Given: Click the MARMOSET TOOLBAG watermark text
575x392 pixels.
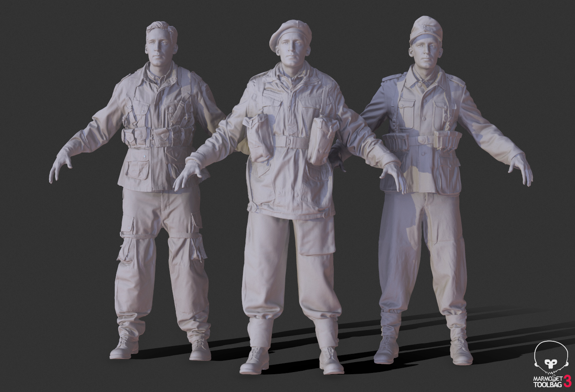Looking at the screenshot, I should coord(547,380).
